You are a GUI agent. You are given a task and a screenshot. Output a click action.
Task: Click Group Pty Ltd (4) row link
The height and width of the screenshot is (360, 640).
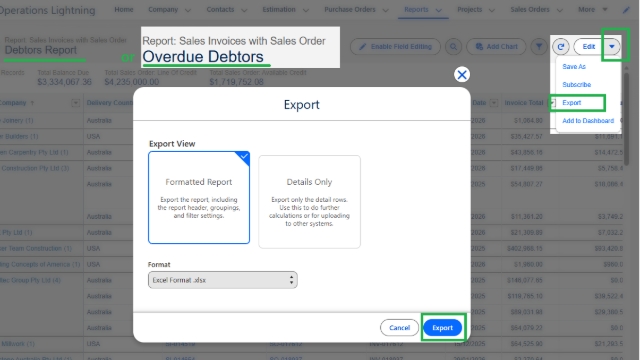(30, 280)
